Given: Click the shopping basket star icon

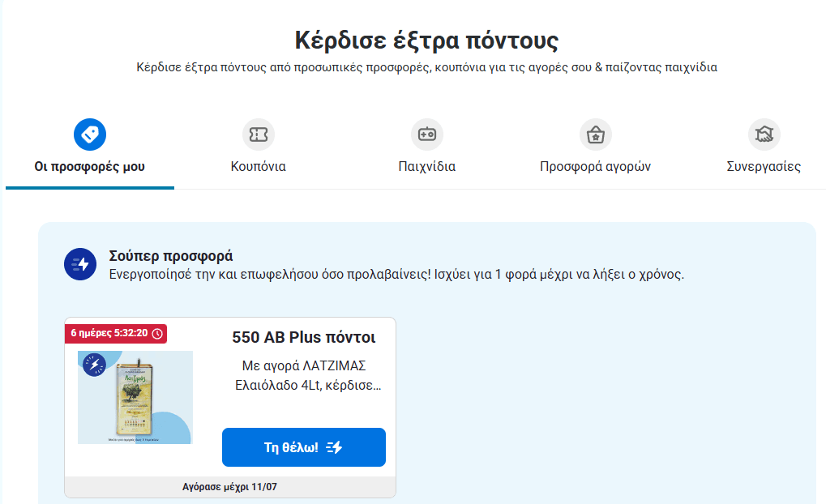Looking at the screenshot, I should (595, 135).
